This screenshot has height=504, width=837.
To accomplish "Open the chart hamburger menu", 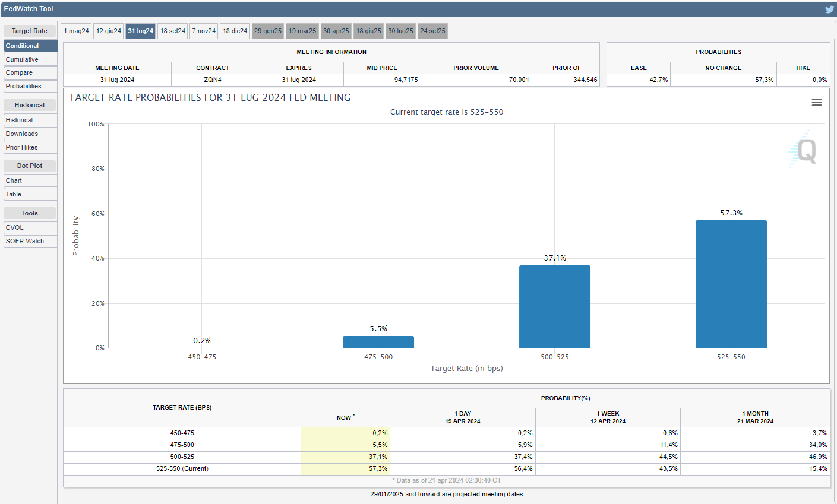I will [x=817, y=103].
